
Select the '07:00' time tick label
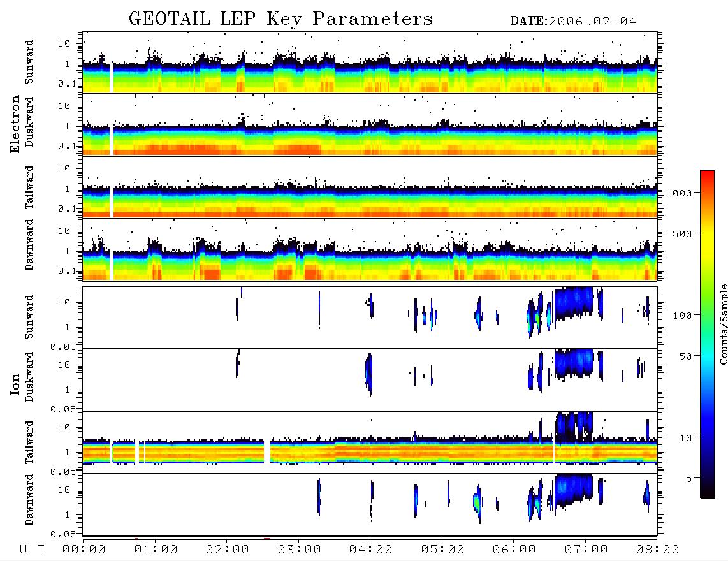pyautogui.click(x=586, y=550)
